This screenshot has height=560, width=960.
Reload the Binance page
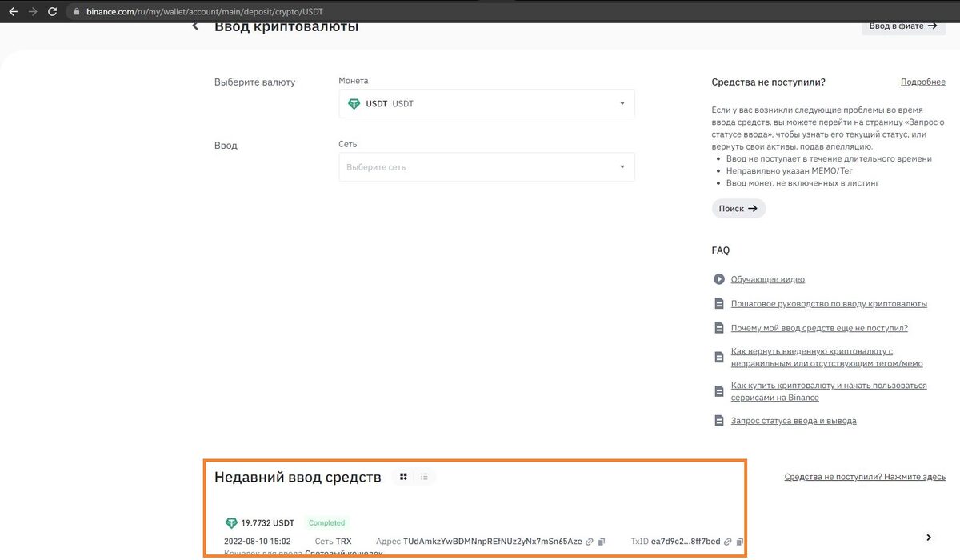coord(53,12)
